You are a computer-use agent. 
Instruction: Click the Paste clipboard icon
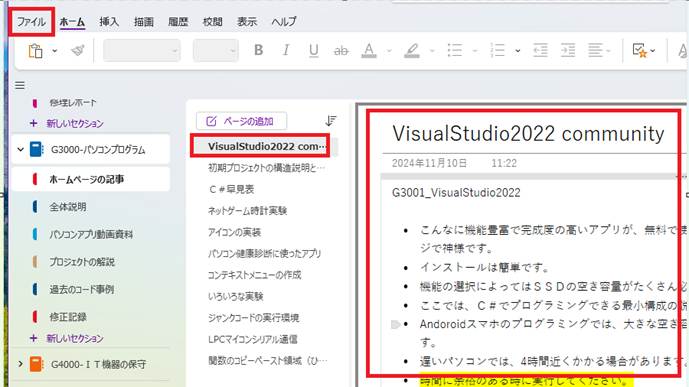(36, 51)
